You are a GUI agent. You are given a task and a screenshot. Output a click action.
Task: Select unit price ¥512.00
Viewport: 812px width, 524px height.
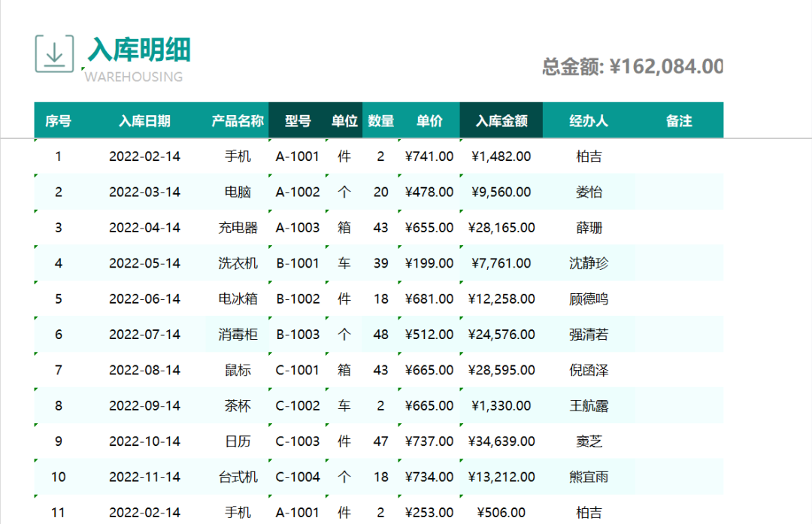click(x=429, y=335)
